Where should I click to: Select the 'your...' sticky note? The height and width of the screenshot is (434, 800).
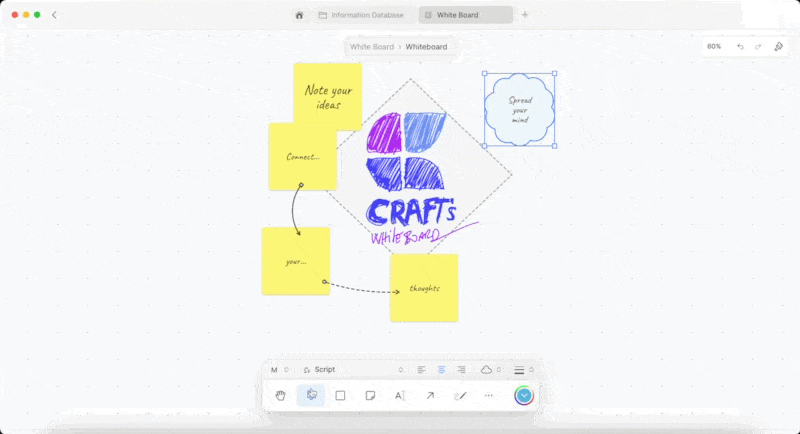point(295,261)
